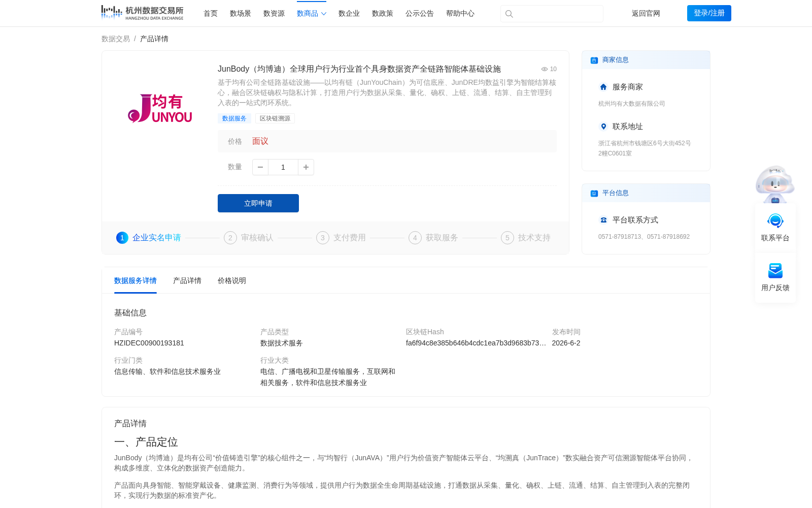Click the 联系地址 location pin icon
Viewport: 812px width, 508px height.
tap(603, 126)
